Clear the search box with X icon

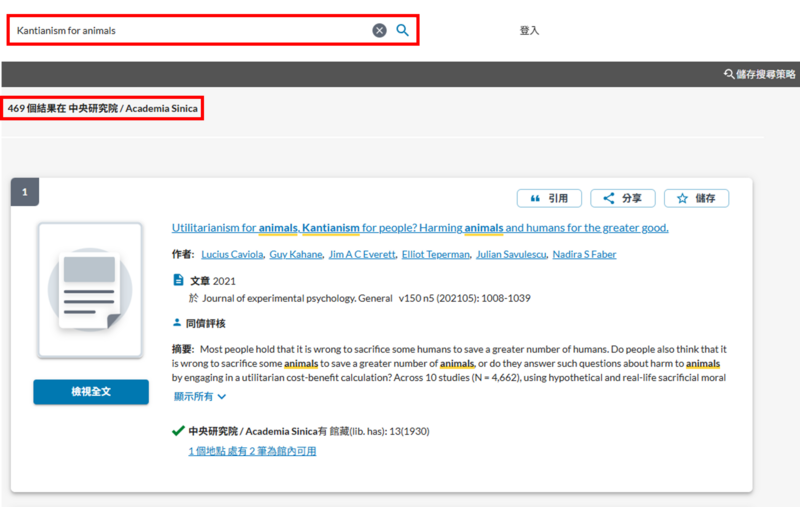point(380,30)
